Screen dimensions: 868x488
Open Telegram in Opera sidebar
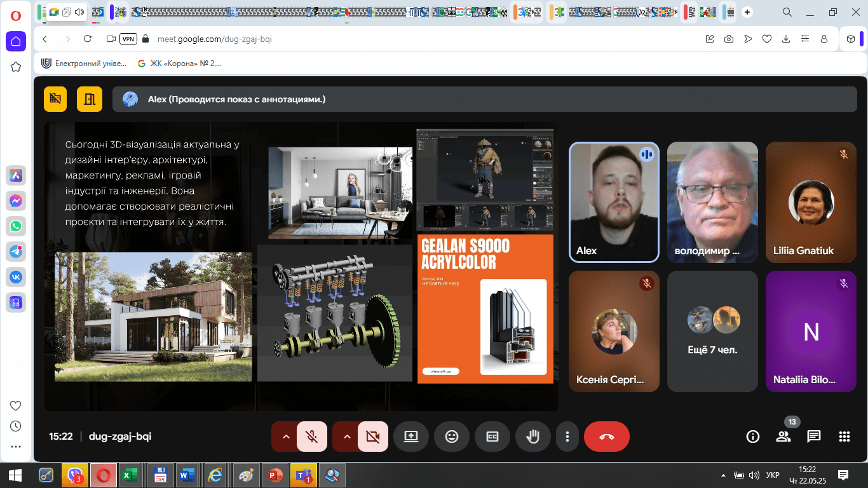[x=16, y=252]
